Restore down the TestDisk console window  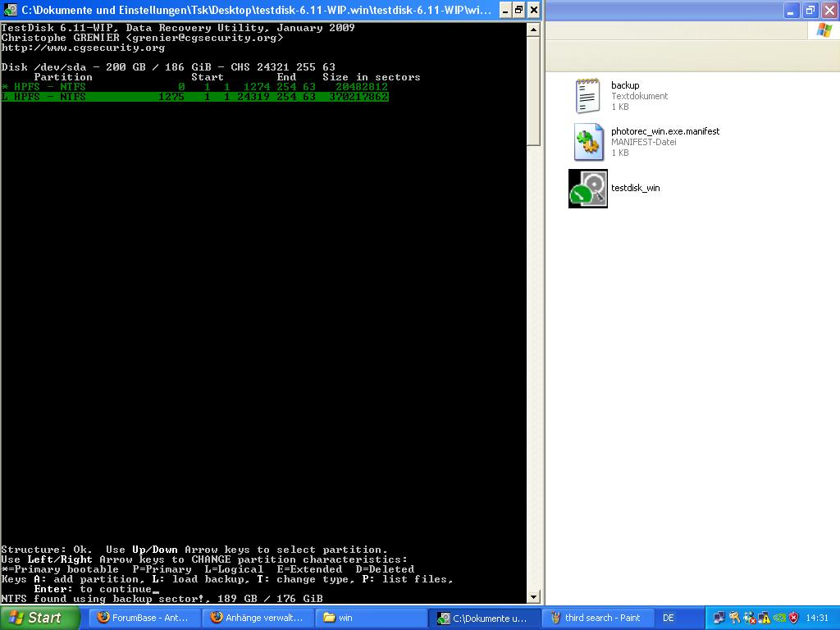tap(519, 10)
